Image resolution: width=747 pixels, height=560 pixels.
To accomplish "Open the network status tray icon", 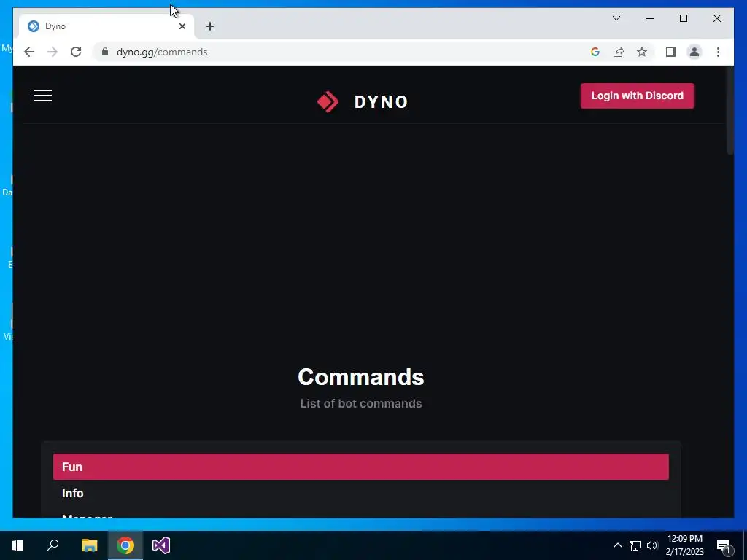I will [x=635, y=545].
